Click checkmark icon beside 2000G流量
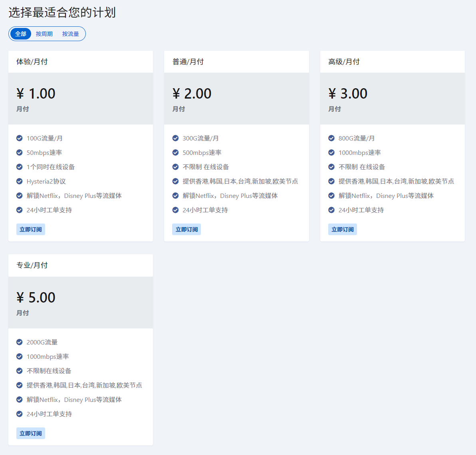The height and width of the screenshot is (455, 476). tap(20, 342)
